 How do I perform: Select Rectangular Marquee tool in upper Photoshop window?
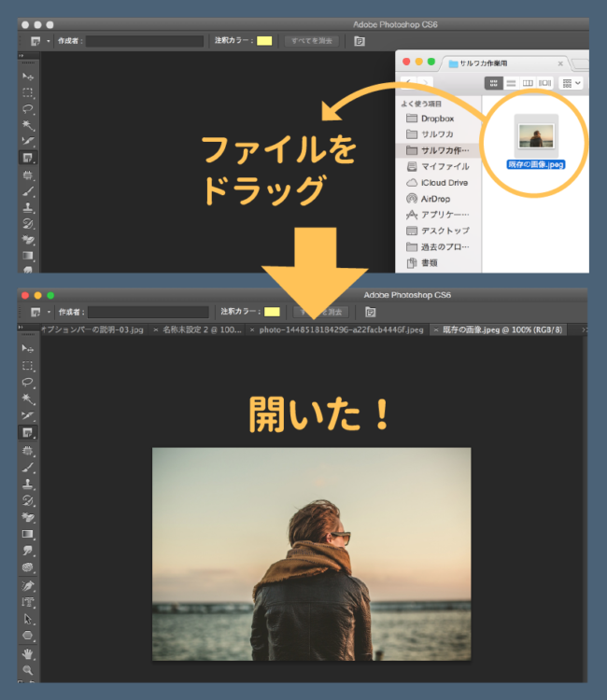(x=28, y=92)
